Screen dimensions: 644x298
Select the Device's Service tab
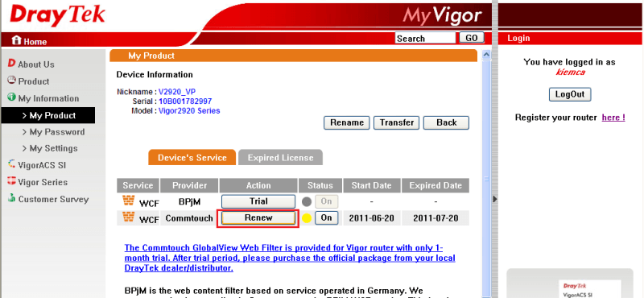coord(192,157)
